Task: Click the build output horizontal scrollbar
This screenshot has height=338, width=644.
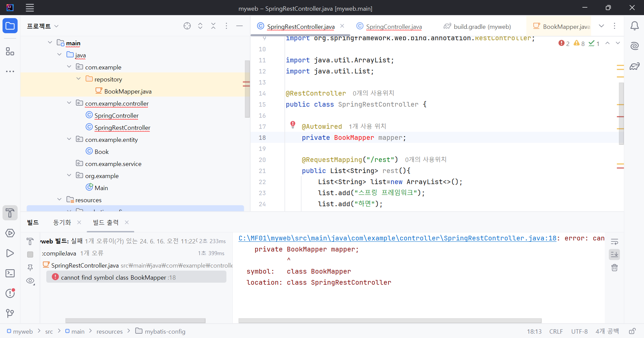Action: (390, 321)
